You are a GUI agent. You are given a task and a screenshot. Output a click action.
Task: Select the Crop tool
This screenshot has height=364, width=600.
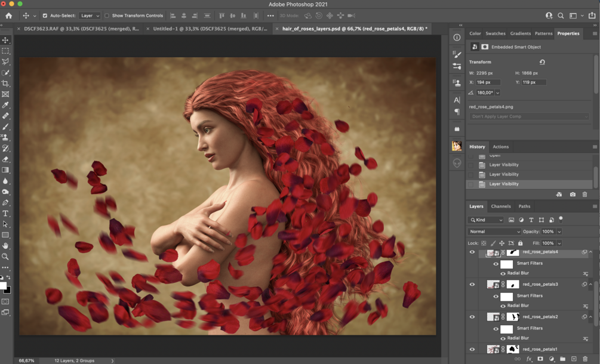tap(5, 84)
